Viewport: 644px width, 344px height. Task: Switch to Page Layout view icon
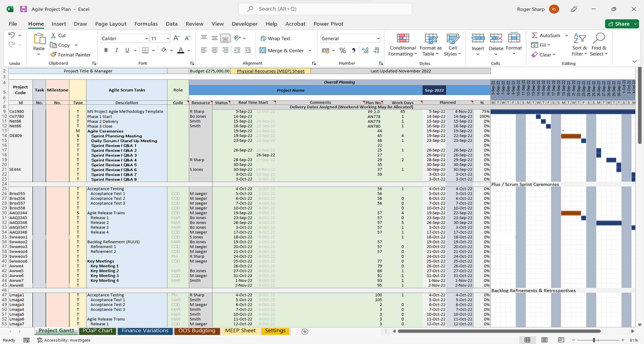[544, 340]
